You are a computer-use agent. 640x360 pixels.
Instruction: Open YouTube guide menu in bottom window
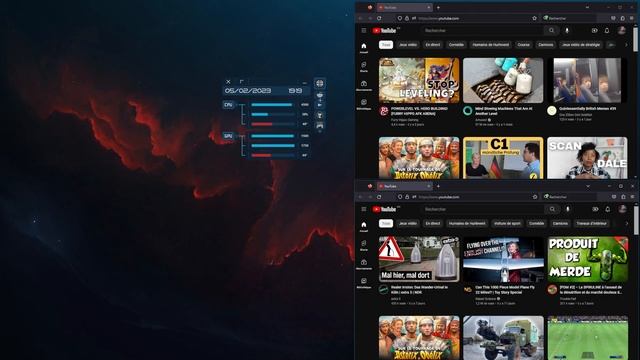[364, 209]
